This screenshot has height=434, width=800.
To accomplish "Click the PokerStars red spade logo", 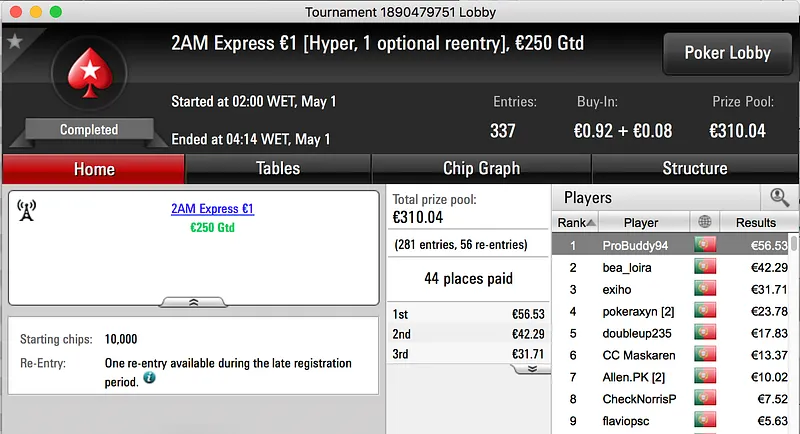I will click(x=88, y=82).
